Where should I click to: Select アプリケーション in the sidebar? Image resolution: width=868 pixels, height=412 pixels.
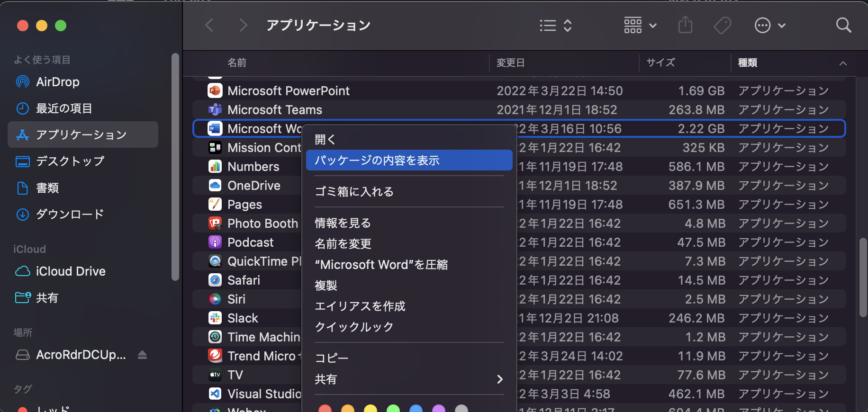click(83, 135)
